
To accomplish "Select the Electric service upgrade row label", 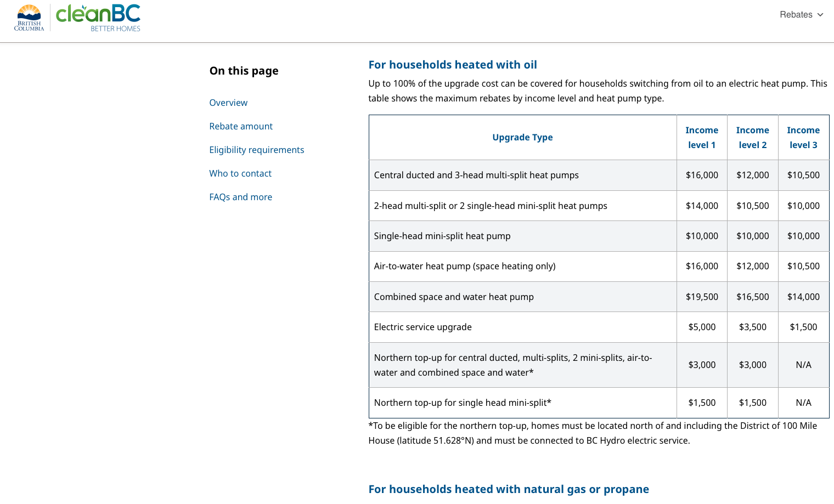I will (x=422, y=327).
